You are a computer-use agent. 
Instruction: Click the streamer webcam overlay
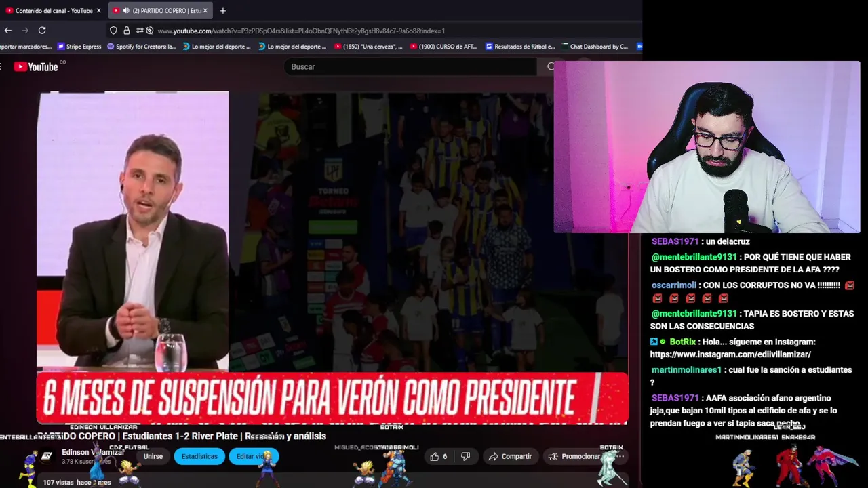click(707, 147)
